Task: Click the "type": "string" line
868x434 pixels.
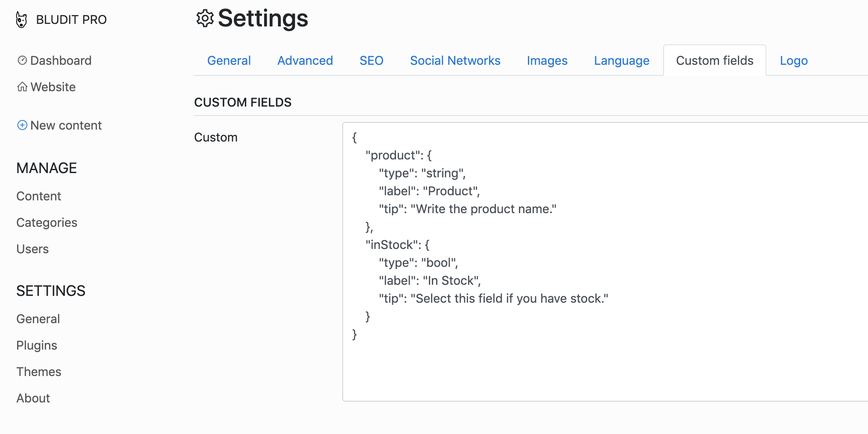Action: pyautogui.click(x=422, y=173)
